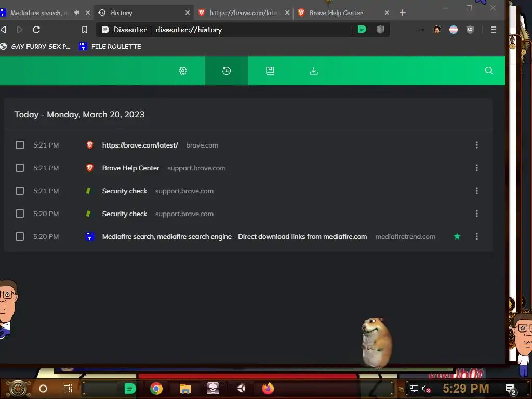The height and width of the screenshot is (399, 532).
Task: Close the Mediafire search tab
Action: point(87,12)
